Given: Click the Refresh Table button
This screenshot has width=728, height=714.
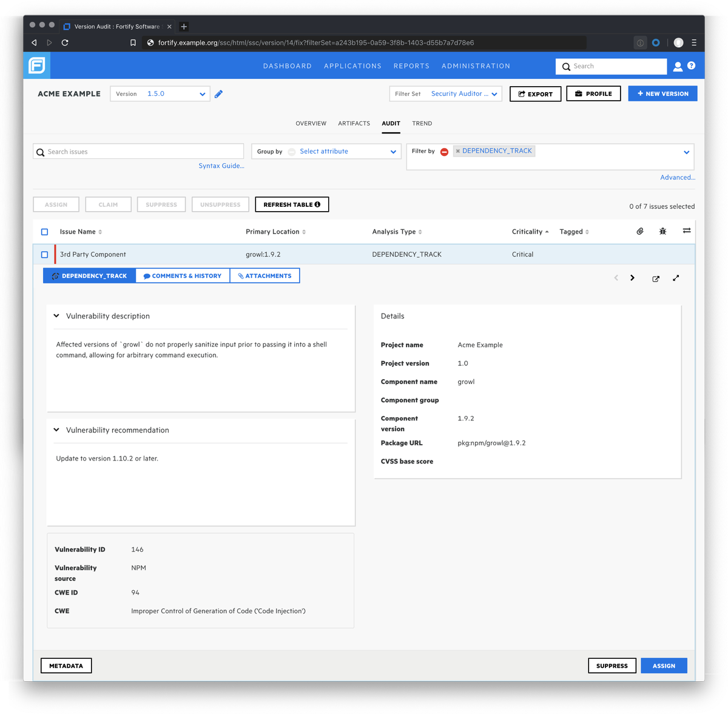Looking at the screenshot, I should (292, 205).
